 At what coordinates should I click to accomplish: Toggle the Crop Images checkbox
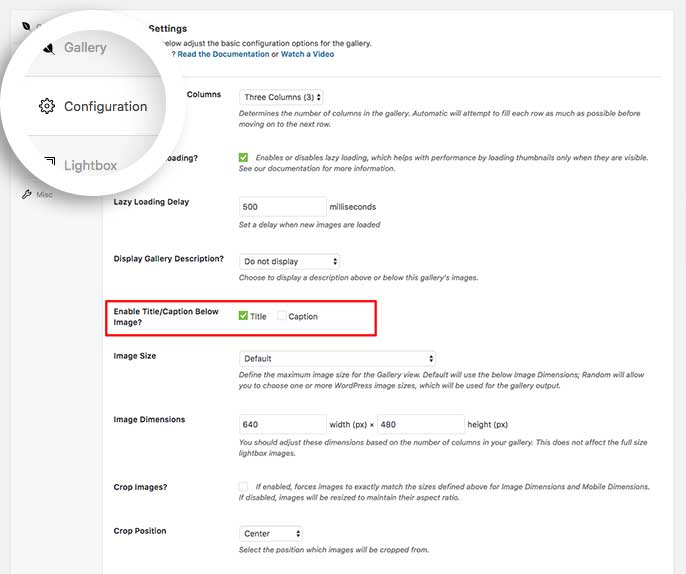coord(244,487)
